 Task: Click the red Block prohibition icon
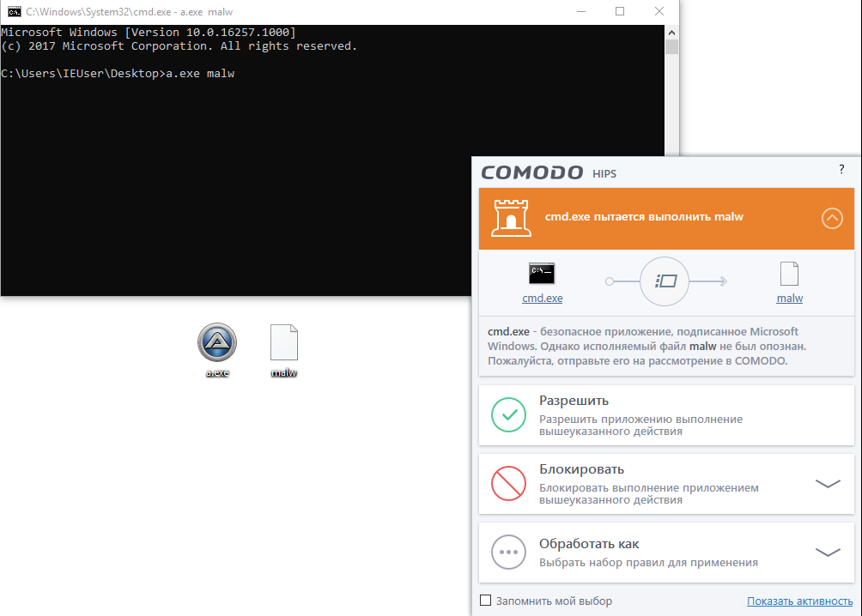click(x=508, y=484)
